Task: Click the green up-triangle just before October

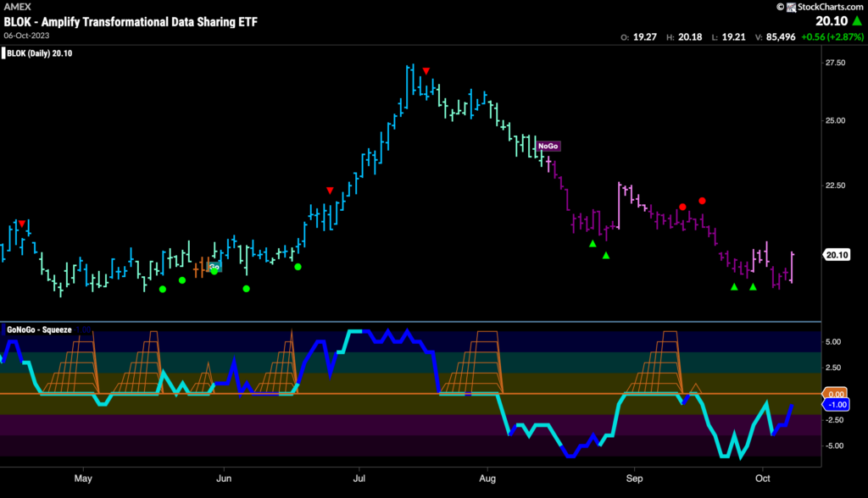Action: [753, 286]
